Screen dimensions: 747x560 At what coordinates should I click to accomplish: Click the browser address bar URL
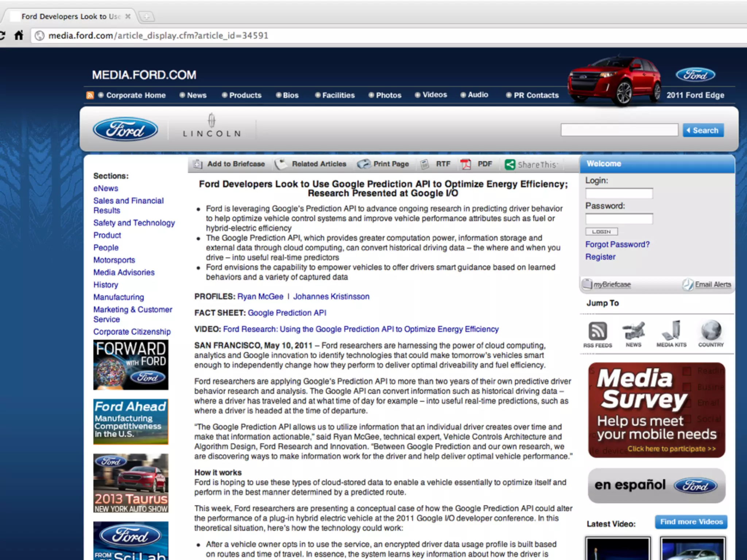point(158,35)
